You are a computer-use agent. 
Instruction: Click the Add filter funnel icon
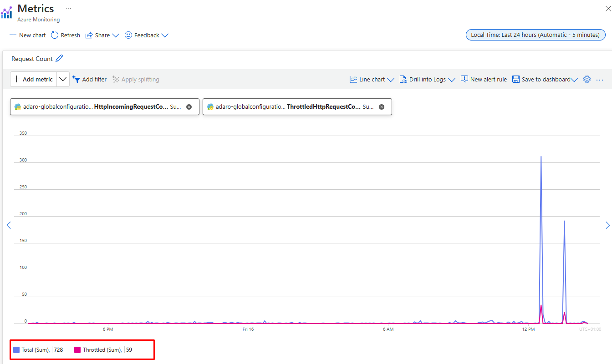tap(76, 79)
